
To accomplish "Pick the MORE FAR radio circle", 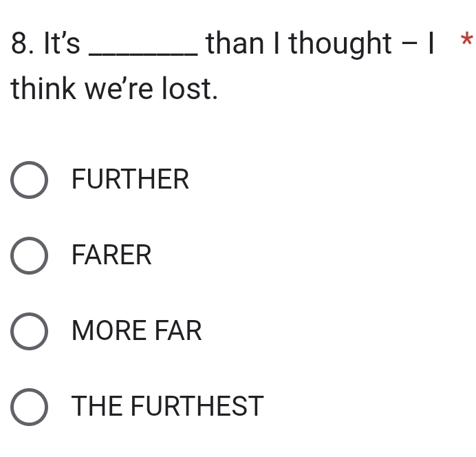I will (x=30, y=332).
